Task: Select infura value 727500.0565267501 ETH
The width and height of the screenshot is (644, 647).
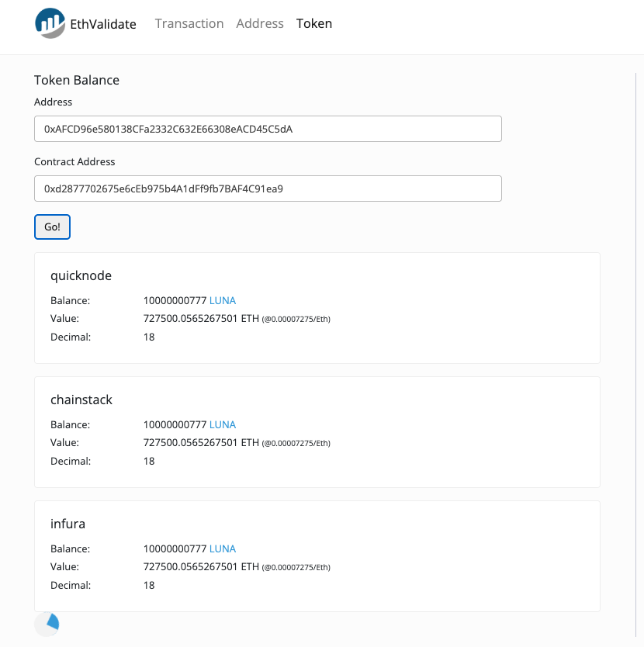Action: tap(201, 567)
